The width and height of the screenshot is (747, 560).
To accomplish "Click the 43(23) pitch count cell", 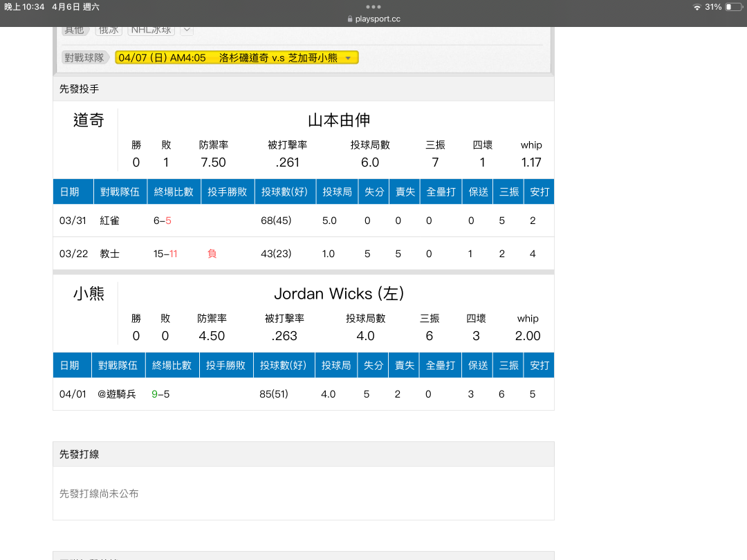I will pos(276,254).
